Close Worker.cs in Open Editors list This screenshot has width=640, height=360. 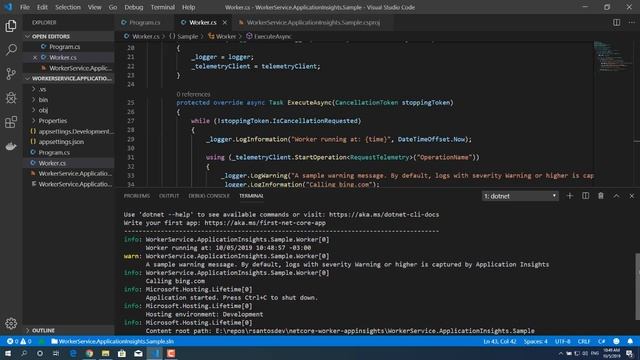pos(35,58)
